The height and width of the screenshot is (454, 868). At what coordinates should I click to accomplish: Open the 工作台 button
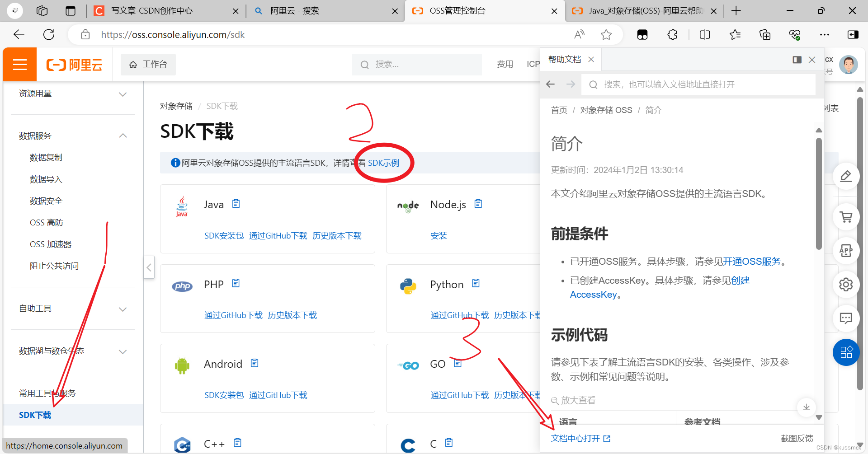pos(148,65)
